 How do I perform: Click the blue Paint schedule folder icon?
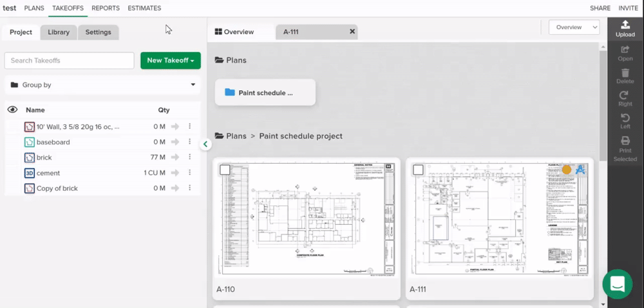click(230, 92)
